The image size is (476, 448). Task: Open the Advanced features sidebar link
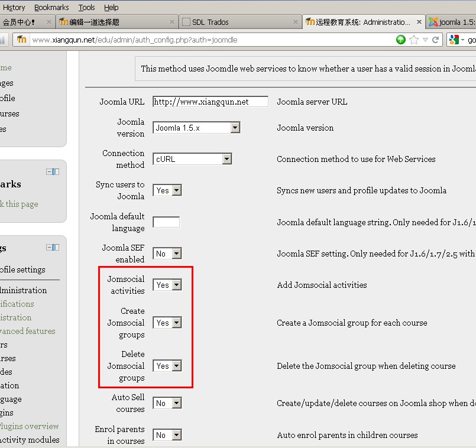click(28, 331)
